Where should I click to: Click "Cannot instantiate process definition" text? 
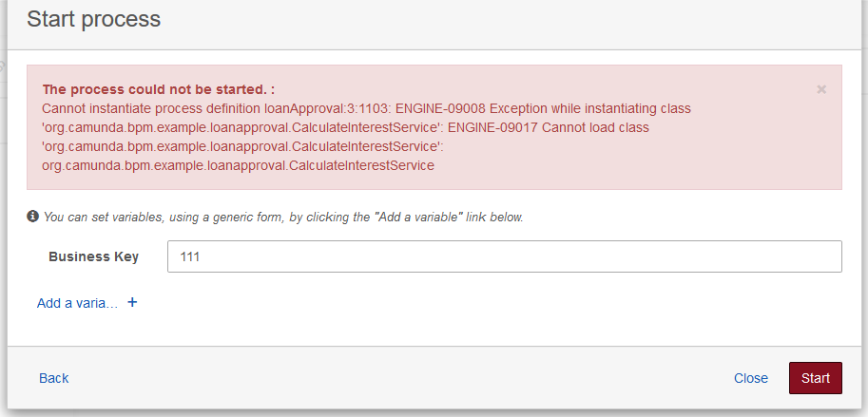152,108
